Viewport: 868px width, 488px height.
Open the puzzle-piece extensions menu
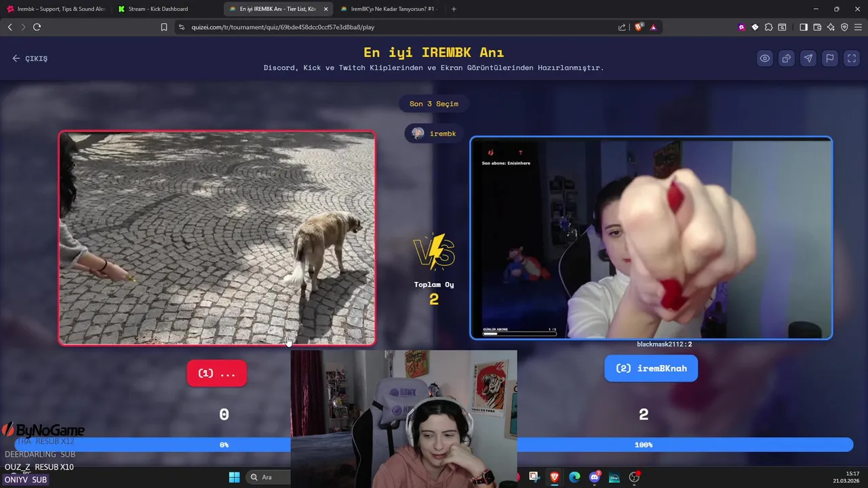point(768,27)
